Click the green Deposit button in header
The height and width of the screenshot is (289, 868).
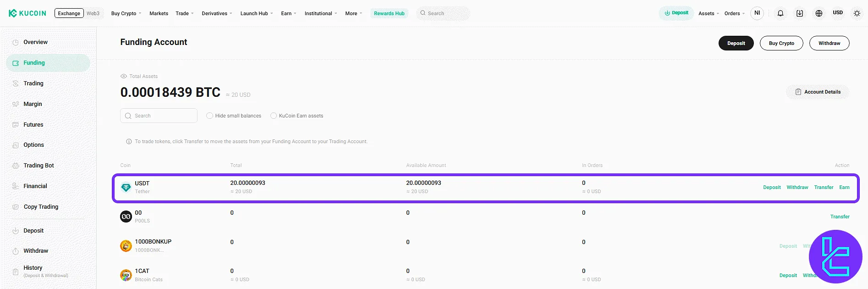(x=676, y=13)
